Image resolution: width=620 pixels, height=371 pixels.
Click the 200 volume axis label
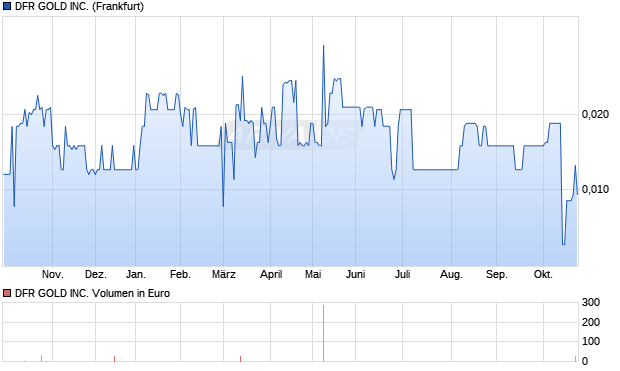coord(591,322)
